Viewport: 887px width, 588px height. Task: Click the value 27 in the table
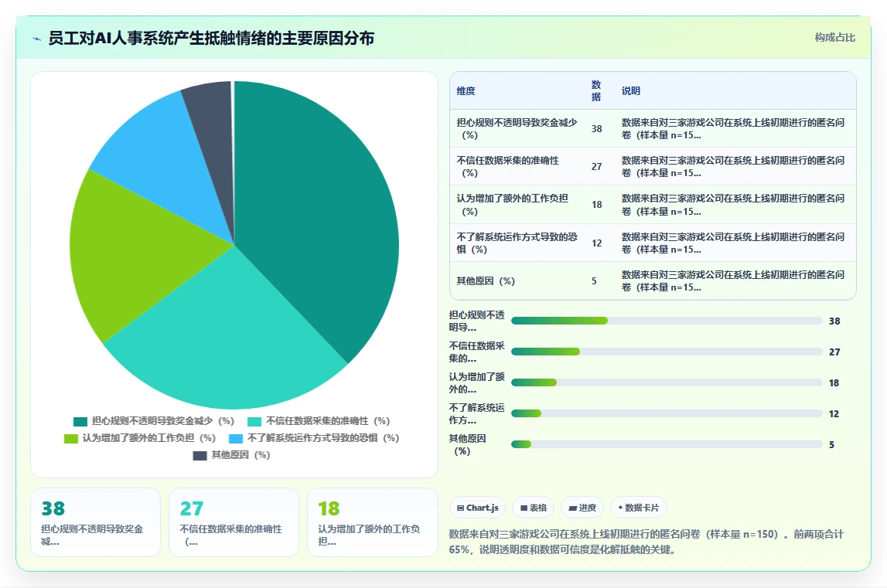coord(597,167)
